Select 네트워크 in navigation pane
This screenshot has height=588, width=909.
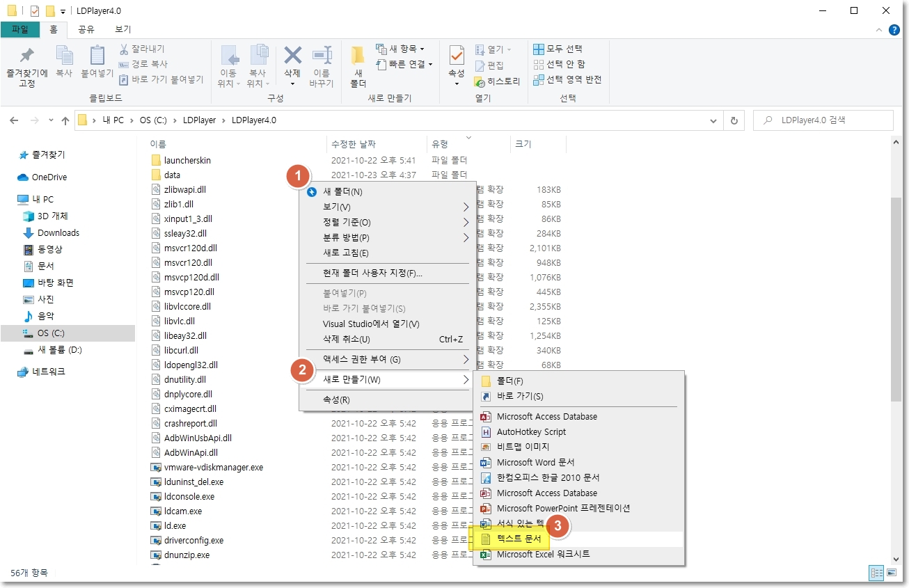tap(42, 372)
